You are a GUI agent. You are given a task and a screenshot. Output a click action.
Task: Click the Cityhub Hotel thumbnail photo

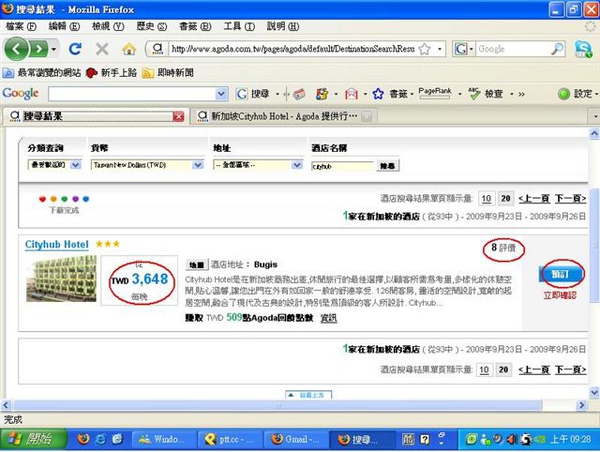click(x=61, y=279)
